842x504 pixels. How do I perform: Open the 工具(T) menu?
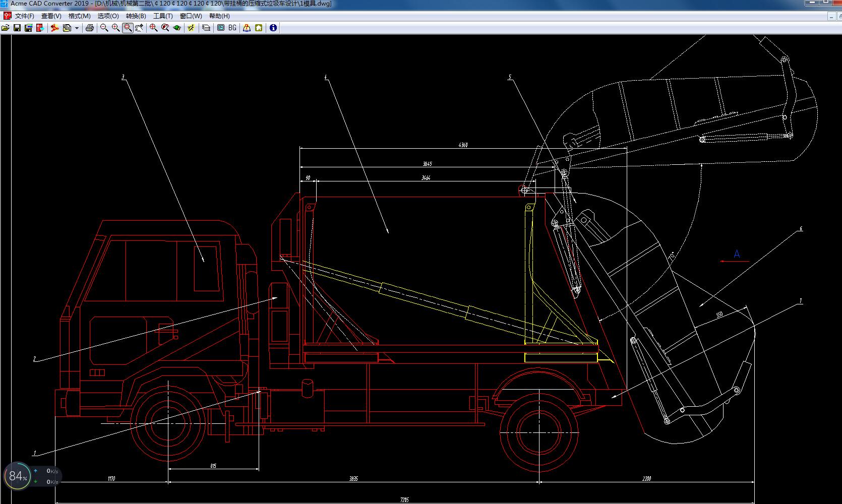[x=163, y=16]
